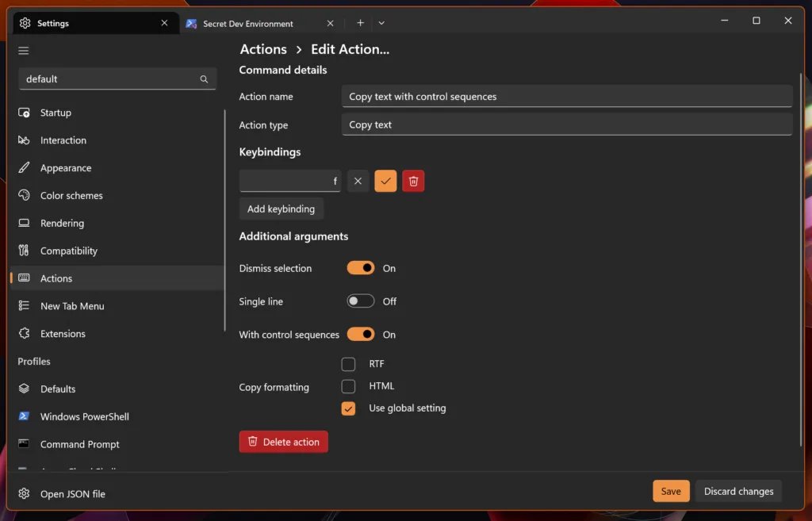Open Rendering settings from the sidebar

click(24, 223)
